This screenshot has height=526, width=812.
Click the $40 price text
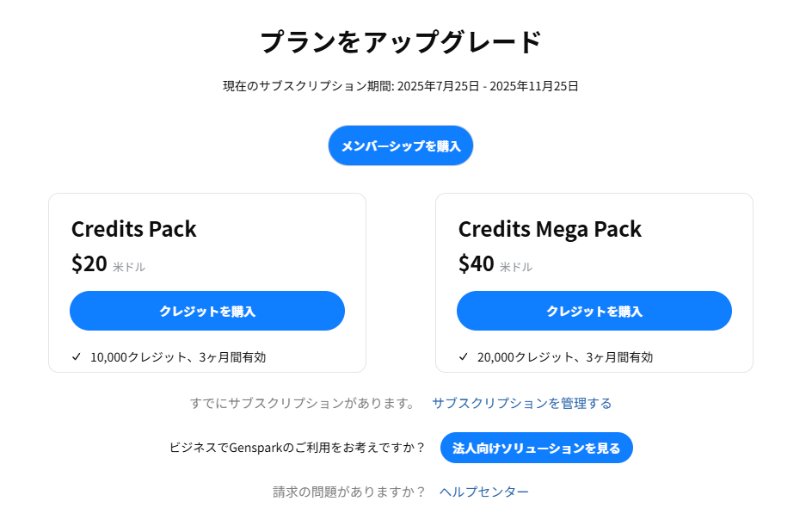(477, 264)
